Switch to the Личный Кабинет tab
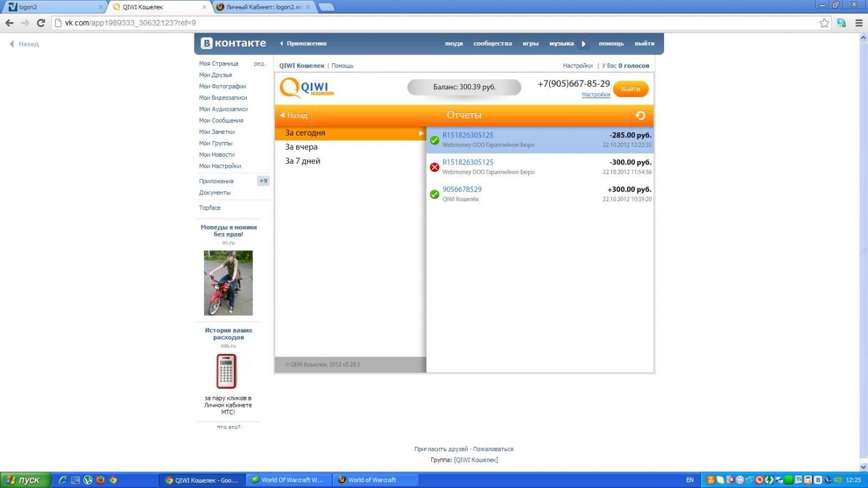The image size is (868, 488). (x=263, y=7)
